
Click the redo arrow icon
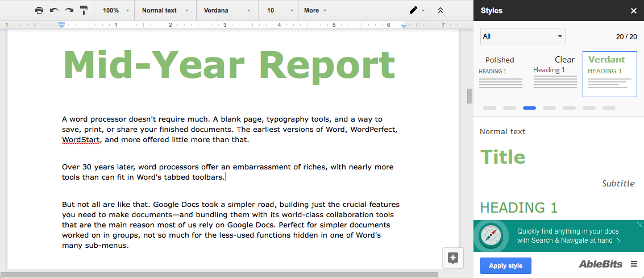pyautogui.click(x=69, y=10)
